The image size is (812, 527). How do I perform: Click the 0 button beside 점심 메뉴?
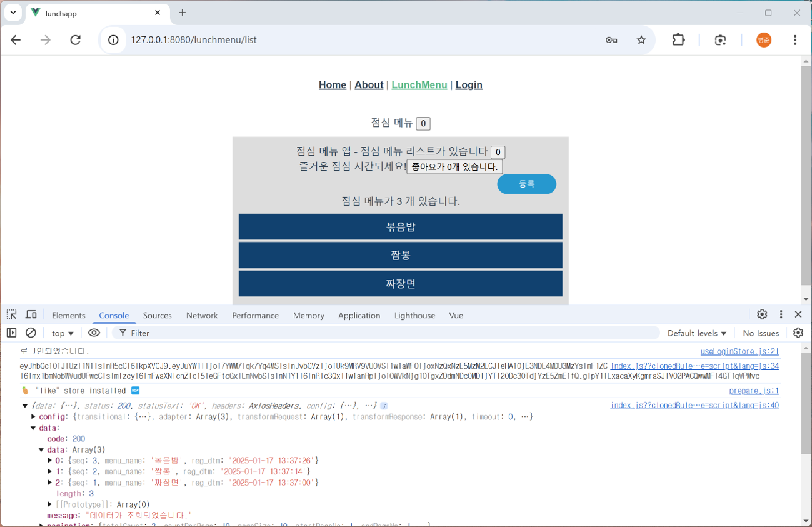click(423, 123)
